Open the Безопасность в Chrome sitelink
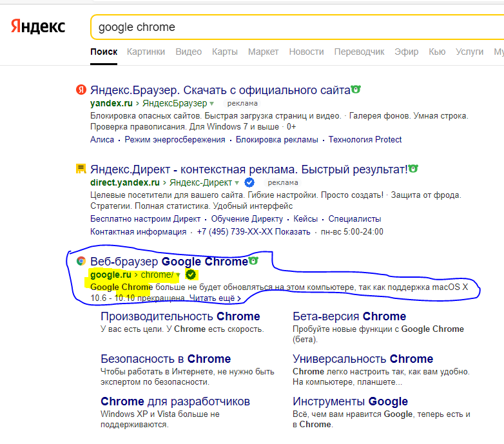This screenshot has width=504, height=444. tap(166, 359)
